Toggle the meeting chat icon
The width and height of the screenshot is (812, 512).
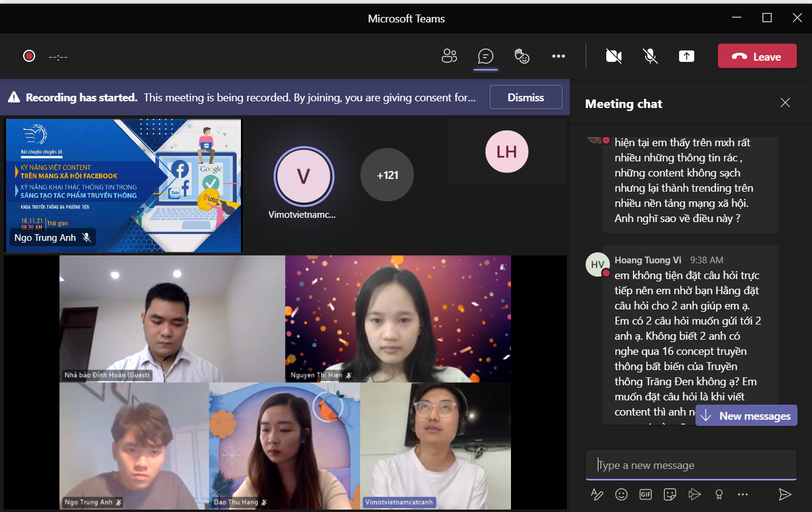(486, 56)
